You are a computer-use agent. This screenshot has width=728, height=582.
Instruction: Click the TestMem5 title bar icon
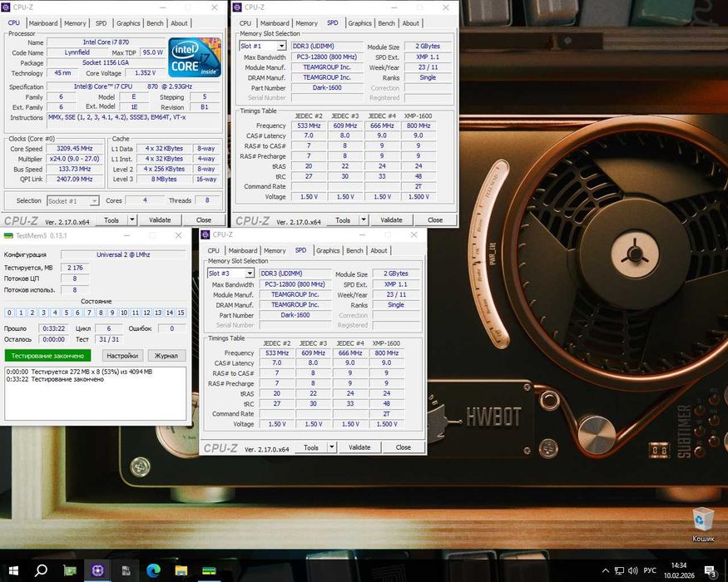click(x=7, y=236)
